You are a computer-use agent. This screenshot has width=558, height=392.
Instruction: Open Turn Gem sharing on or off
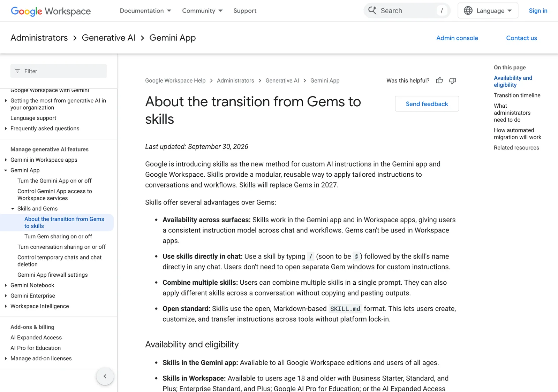58,237
